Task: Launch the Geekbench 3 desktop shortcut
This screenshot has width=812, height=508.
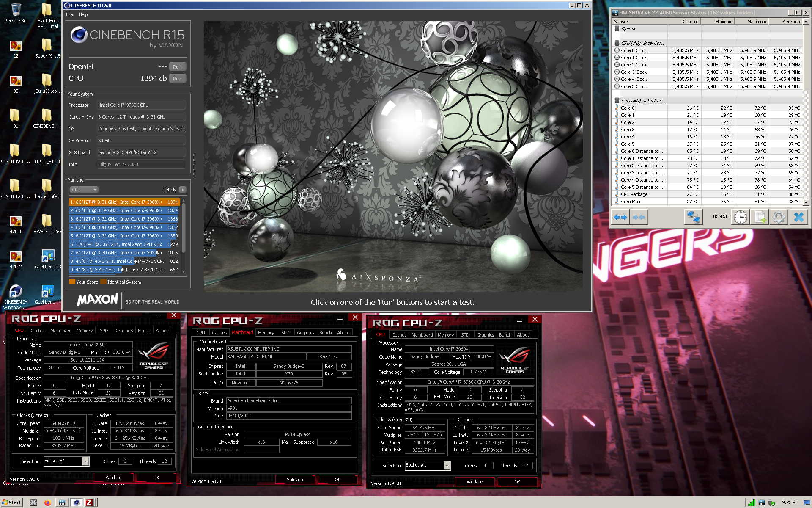Action: [47, 259]
